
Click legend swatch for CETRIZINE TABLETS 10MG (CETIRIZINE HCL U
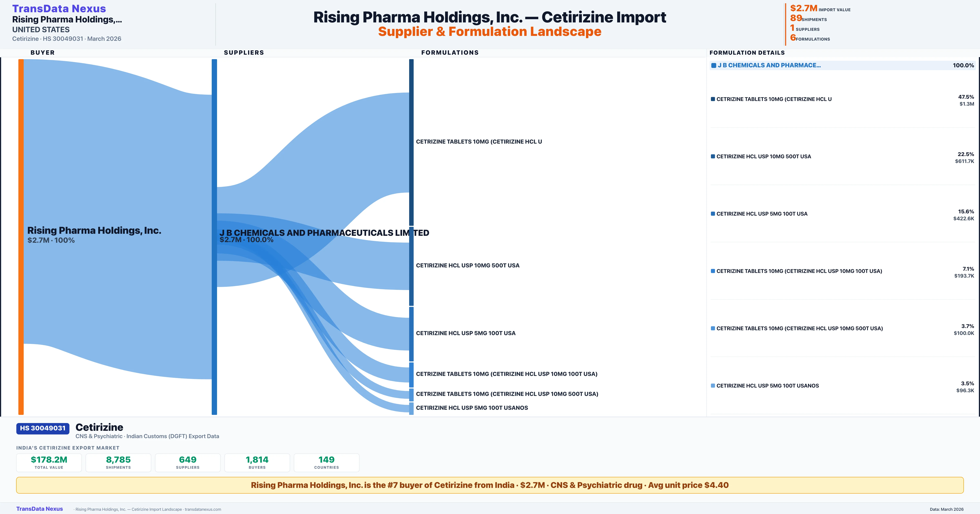713,99
